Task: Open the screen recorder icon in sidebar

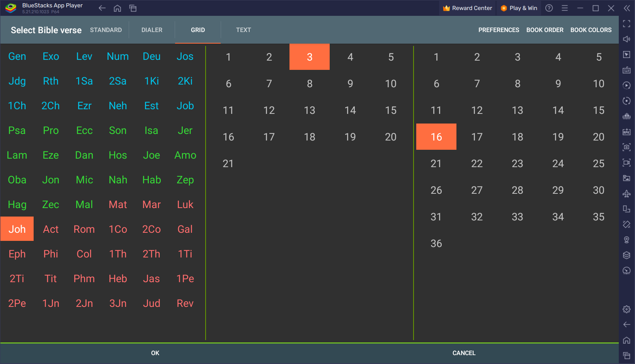Action: pyautogui.click(x=627, y=163)
